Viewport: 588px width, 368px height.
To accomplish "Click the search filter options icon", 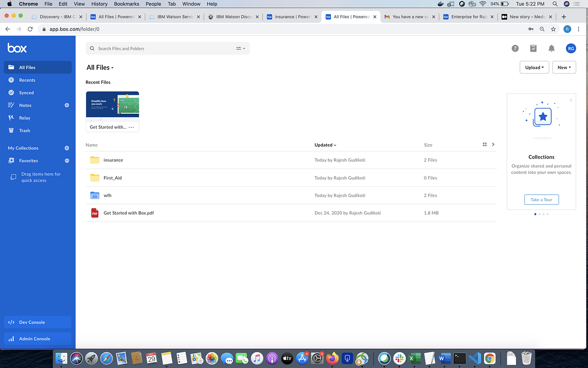I will tap(240, 49).
